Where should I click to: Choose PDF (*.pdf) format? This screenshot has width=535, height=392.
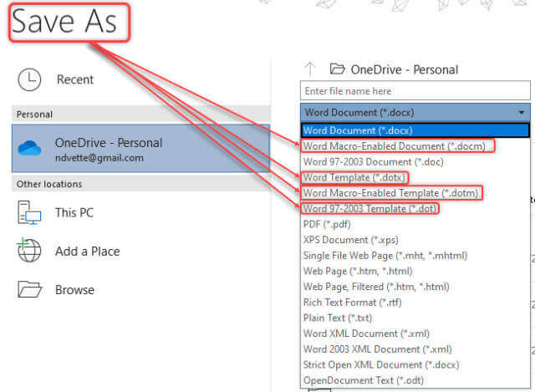click(x=327, y=225)
